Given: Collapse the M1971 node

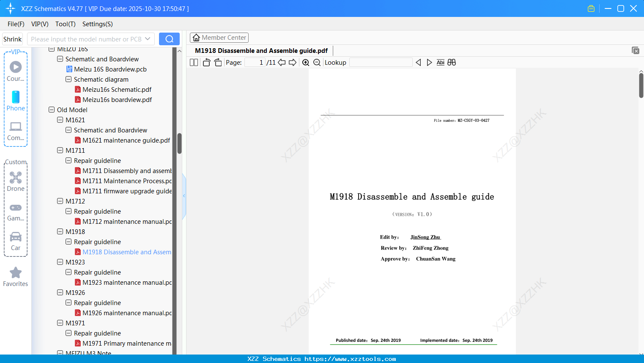Looking at the screenshot, I should [x=60, y=323].
